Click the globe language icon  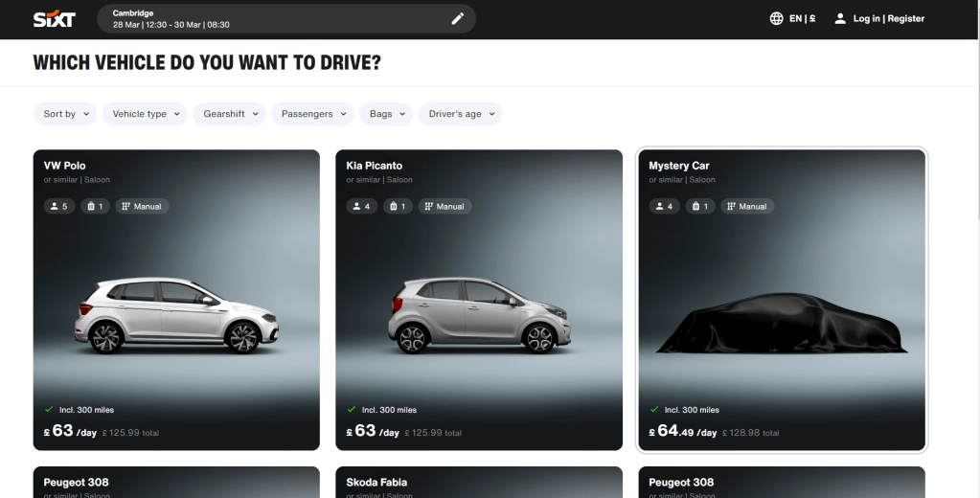[x=776, y=19]
